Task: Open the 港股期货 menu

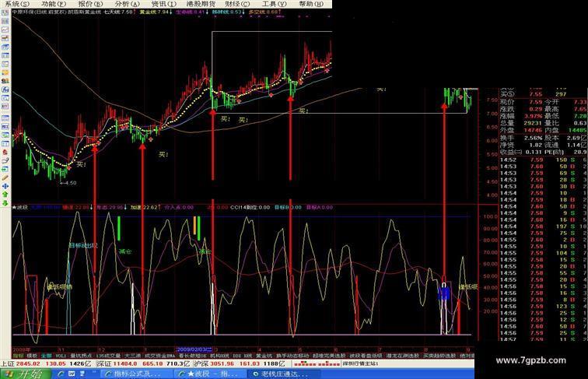Action: pos(201,4)
